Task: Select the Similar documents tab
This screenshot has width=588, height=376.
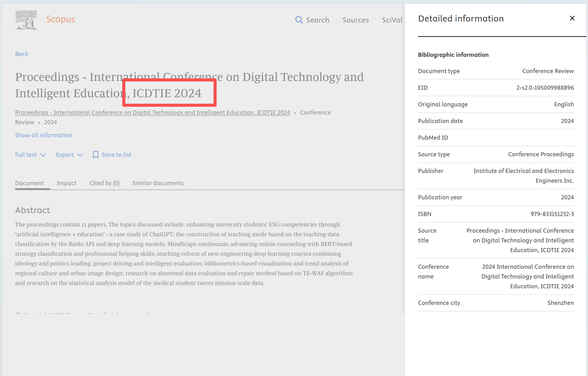Action: [158, 183]
